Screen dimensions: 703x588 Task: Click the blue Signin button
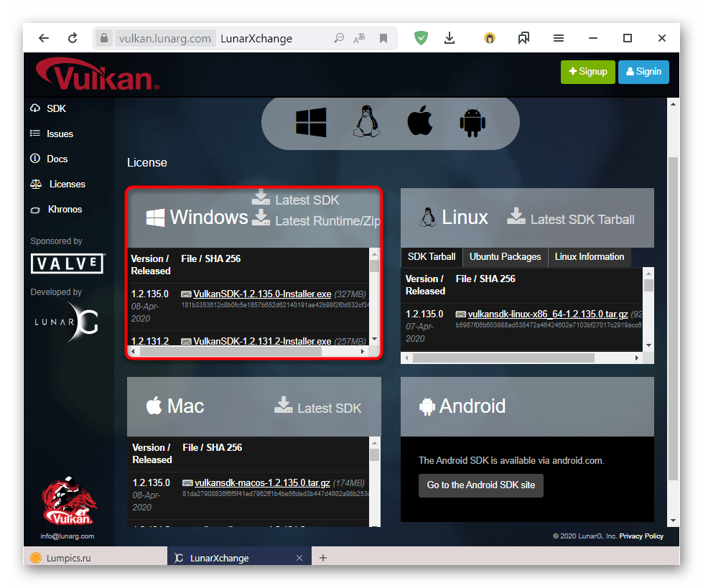point(643,72)
